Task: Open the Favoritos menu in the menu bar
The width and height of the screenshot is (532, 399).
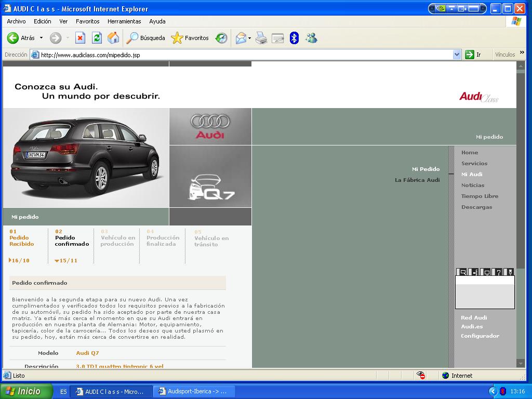Action: click(87, 21)
